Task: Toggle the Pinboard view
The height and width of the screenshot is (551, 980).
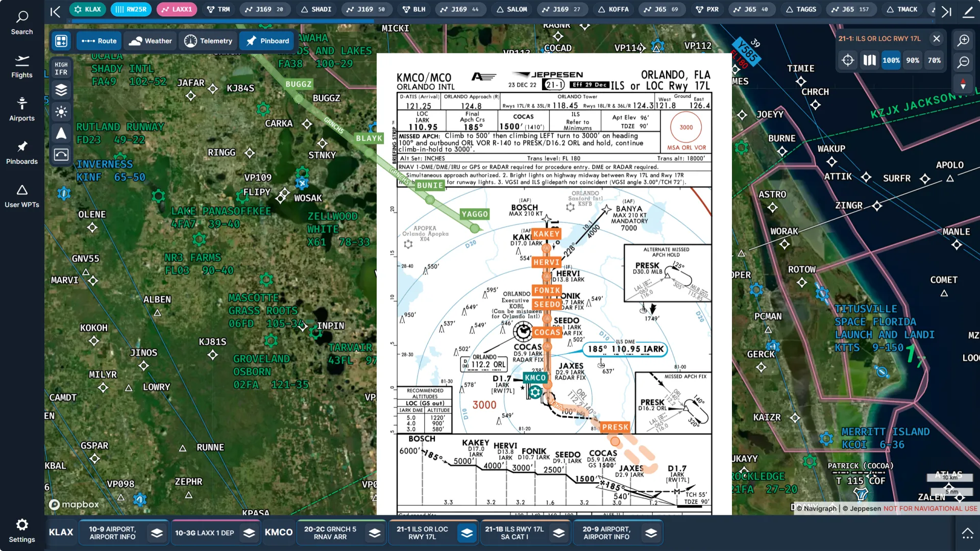Action: [267, 41]
